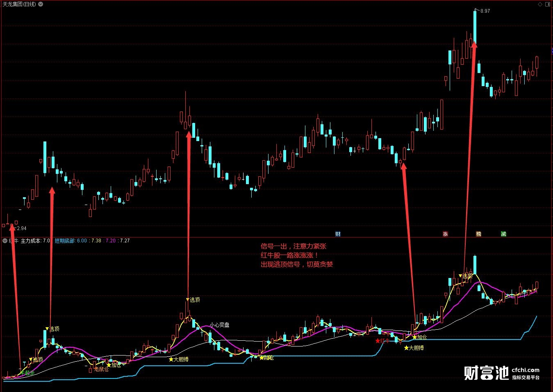This screenshot has height=392, width=553.
Task: Toggle the side panel icon at top right
Action: tap(548, 4)
